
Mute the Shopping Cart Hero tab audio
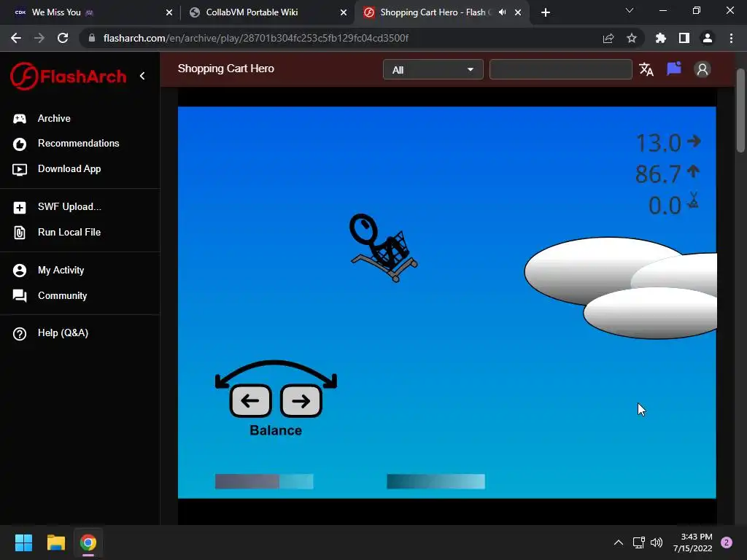pyautogui.click(x=502, y=12)
